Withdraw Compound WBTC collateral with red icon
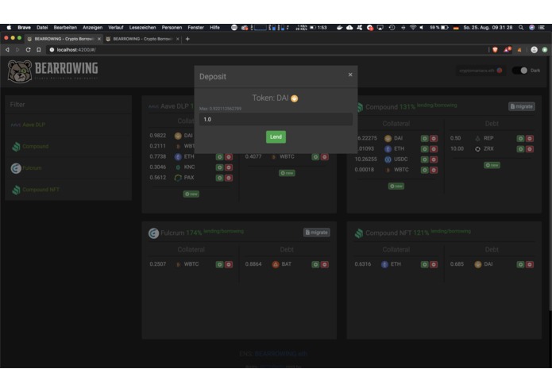The image size is (552, 392). [x=434, y=170]
